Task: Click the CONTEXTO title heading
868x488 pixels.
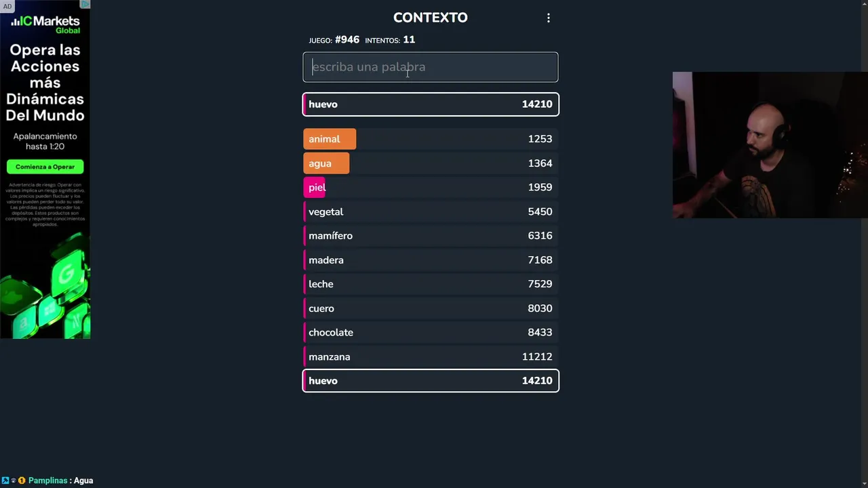Action: (430, 18)
